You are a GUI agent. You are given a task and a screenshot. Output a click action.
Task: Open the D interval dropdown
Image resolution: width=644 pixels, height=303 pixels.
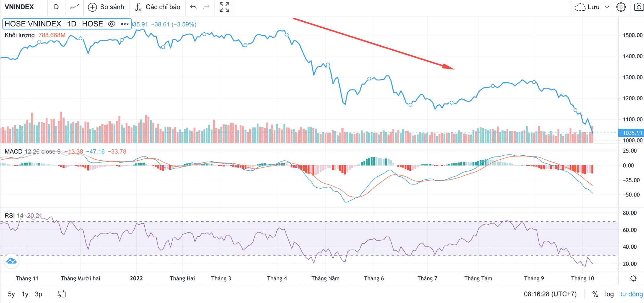click(56, 7)
